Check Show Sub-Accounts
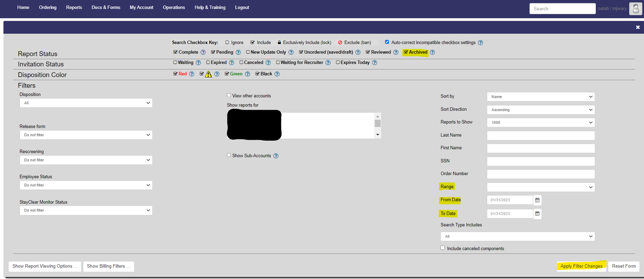Viewport: 644px width, 279px height. (x=229, y=155)
